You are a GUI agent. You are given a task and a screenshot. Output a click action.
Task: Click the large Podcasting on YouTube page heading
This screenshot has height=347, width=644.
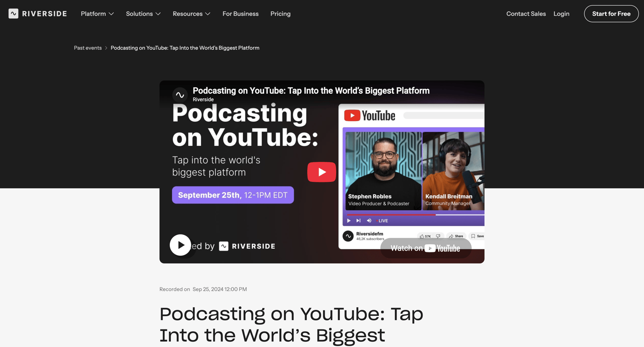coord(291,324)
